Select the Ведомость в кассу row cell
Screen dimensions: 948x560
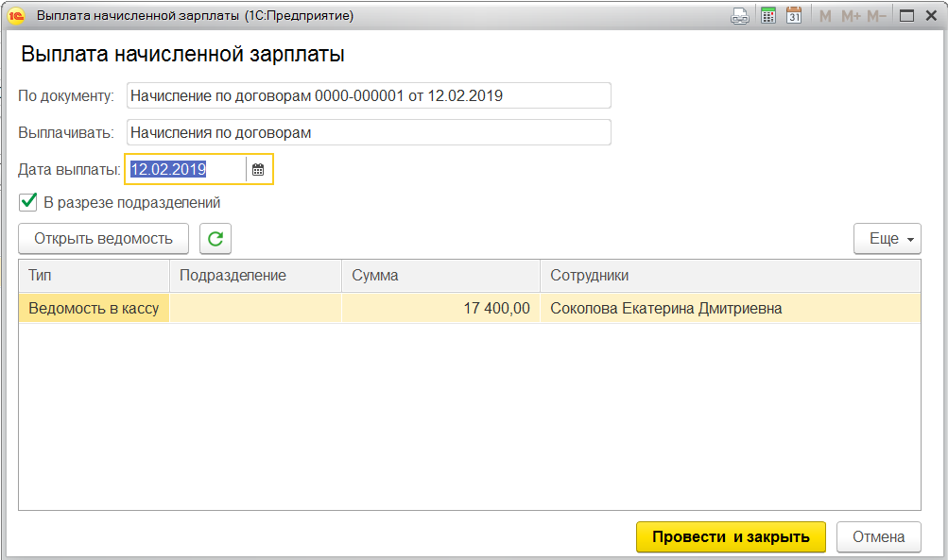click(x=94, y=309)
